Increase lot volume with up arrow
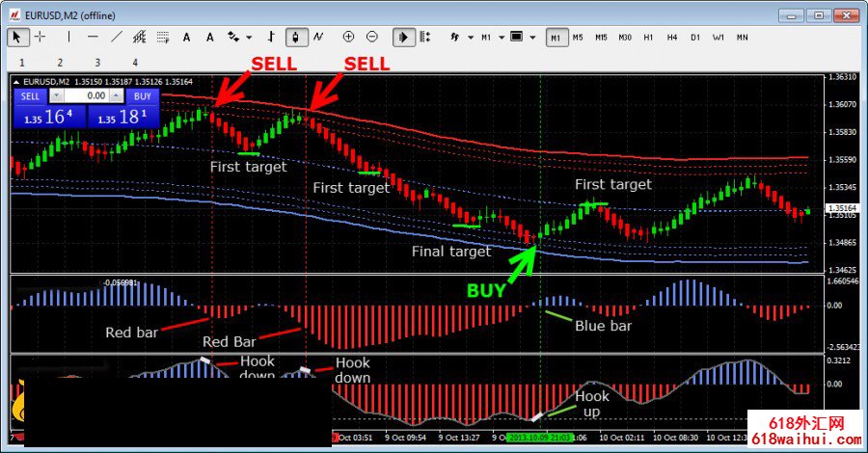Viewport: 868px width, 453px height. tap(117, 95)
